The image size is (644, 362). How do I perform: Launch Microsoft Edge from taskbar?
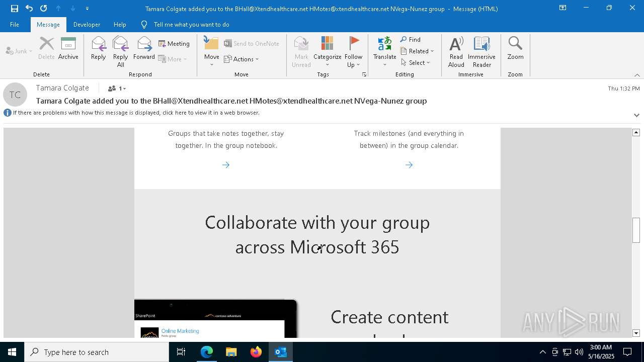click(x=207, y=352)
